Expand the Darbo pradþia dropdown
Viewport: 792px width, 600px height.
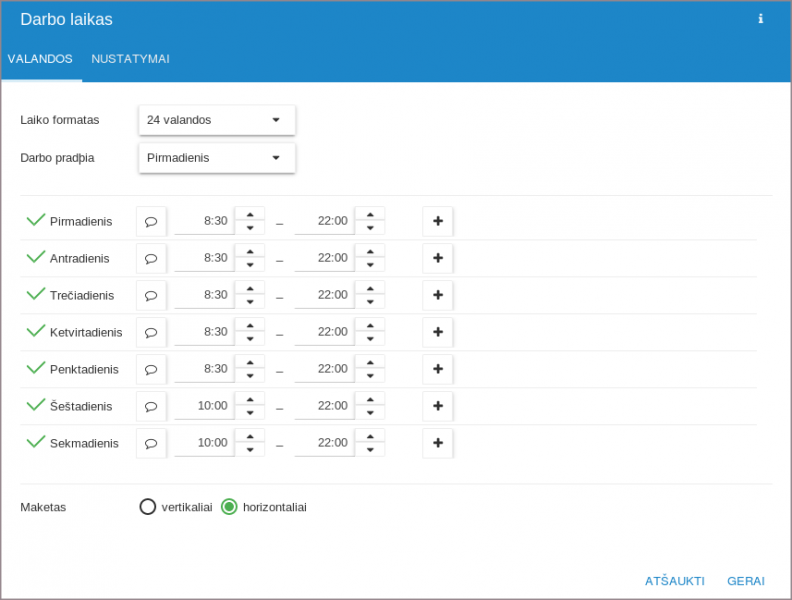pos(217,158)
